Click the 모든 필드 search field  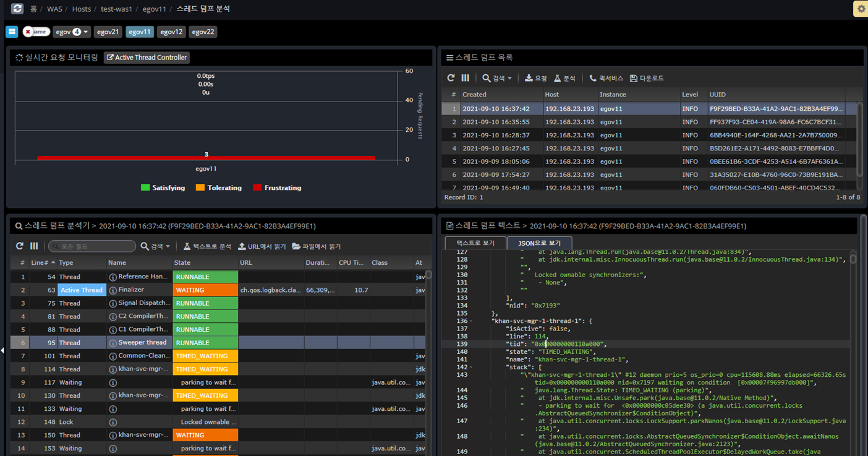pos(92,246)
